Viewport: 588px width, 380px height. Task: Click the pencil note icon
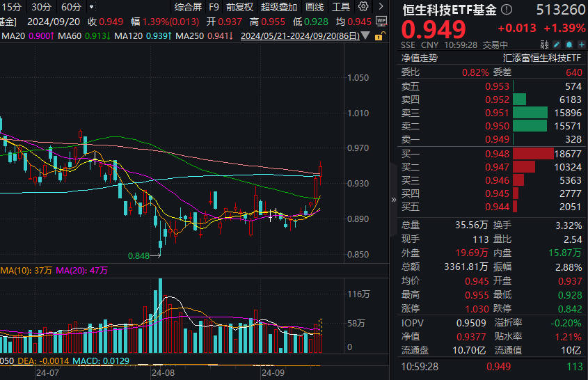tap(557, 45)
